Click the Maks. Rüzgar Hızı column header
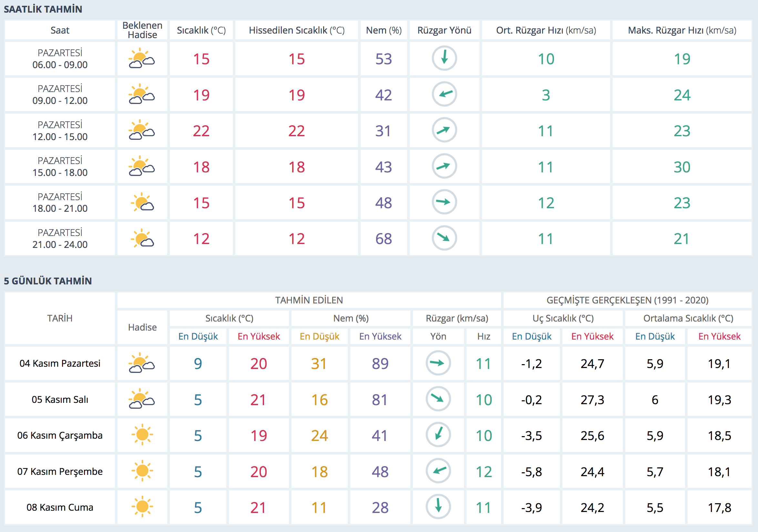This screenshot has width=758, height=532. [x=682, y=30]
